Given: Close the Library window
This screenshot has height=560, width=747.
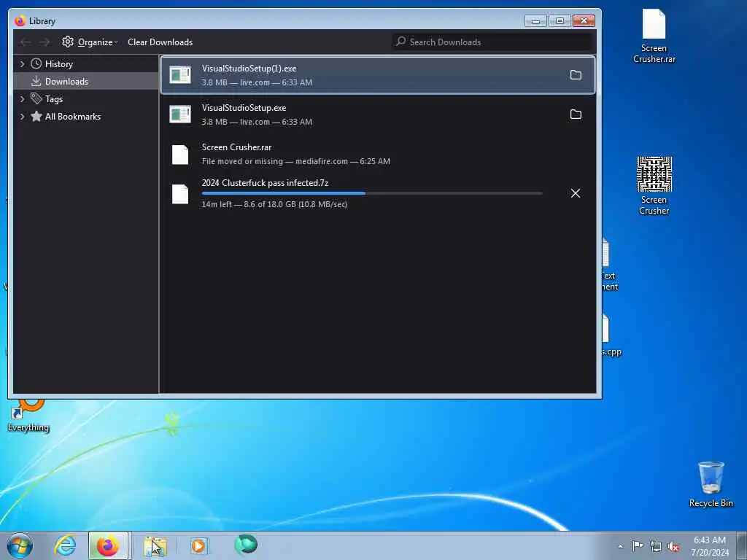Looking at the screenshot, I should [584, 21].
